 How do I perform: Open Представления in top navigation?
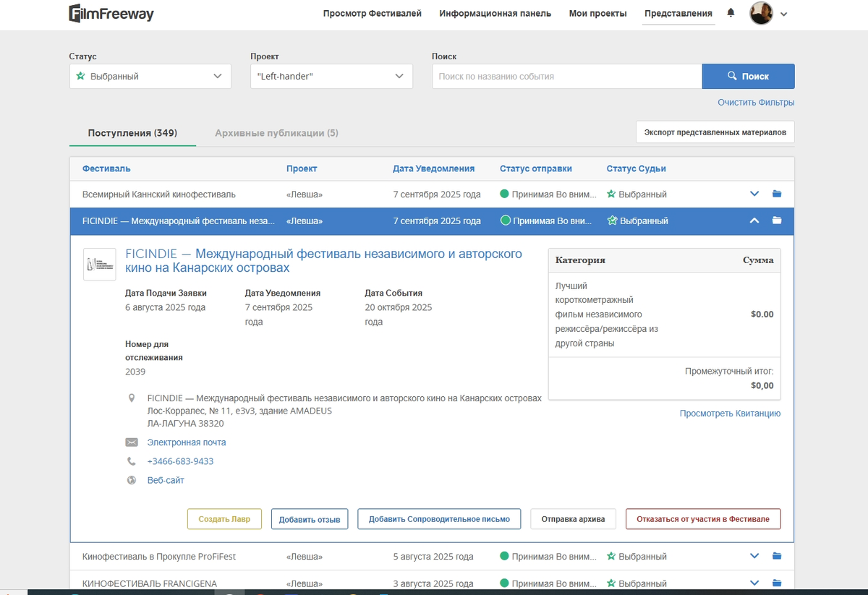tap(678, 13)
